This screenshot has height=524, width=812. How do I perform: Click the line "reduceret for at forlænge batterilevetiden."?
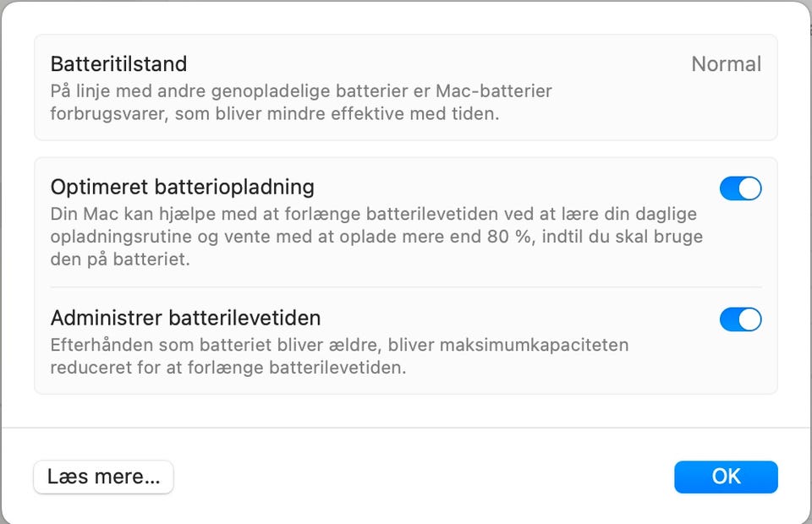[228, 368]
